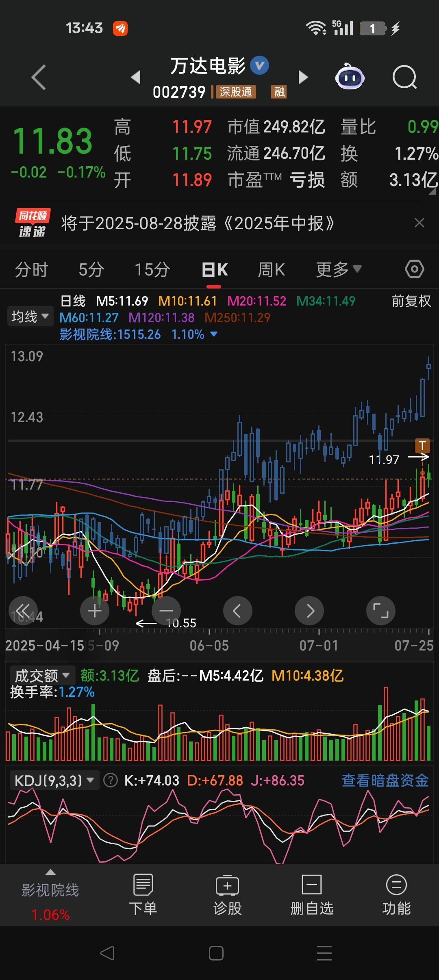
Task: Open 诊股 stock diagnosis
Action: (x=228, y=895)
